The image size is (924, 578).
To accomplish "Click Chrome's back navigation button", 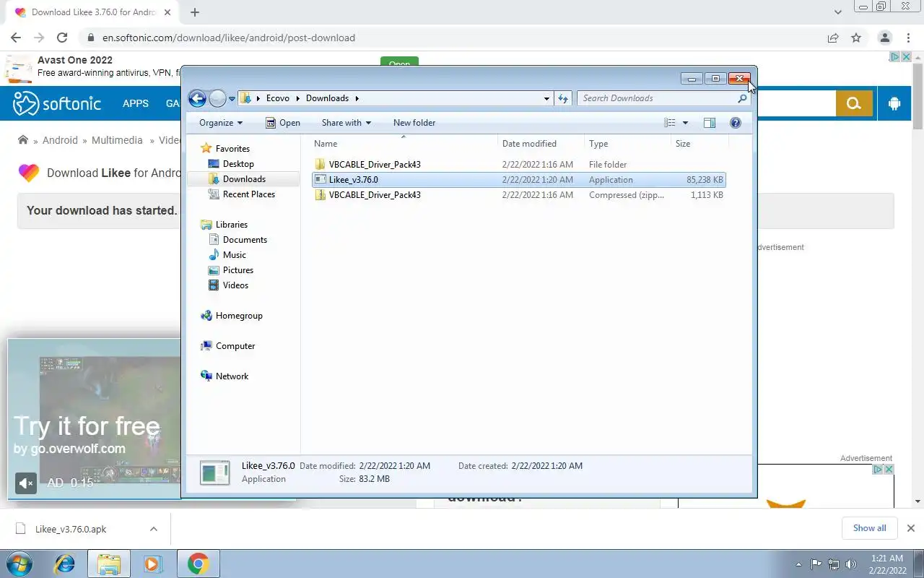I will pos(16,38).
